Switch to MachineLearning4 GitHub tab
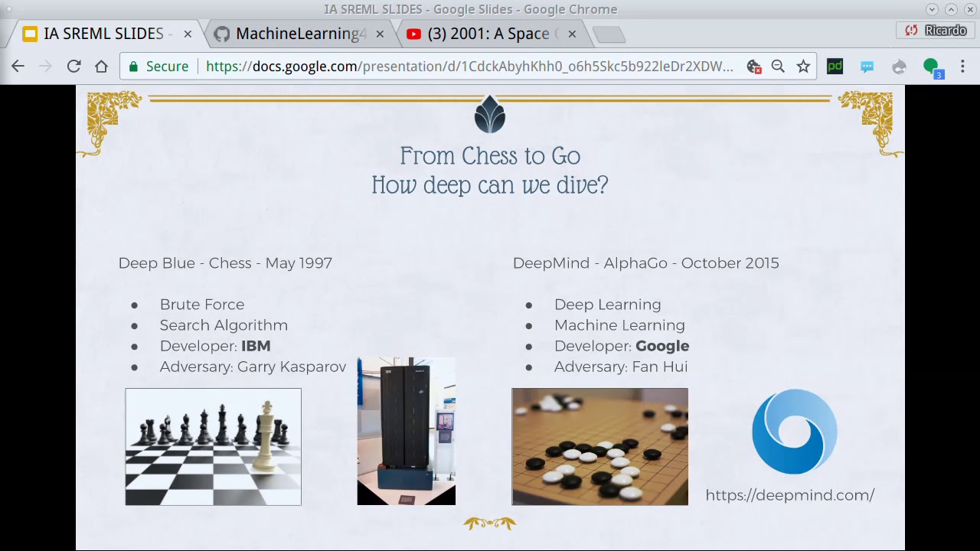The image size is (980, 551). click(x=300, y=34)
